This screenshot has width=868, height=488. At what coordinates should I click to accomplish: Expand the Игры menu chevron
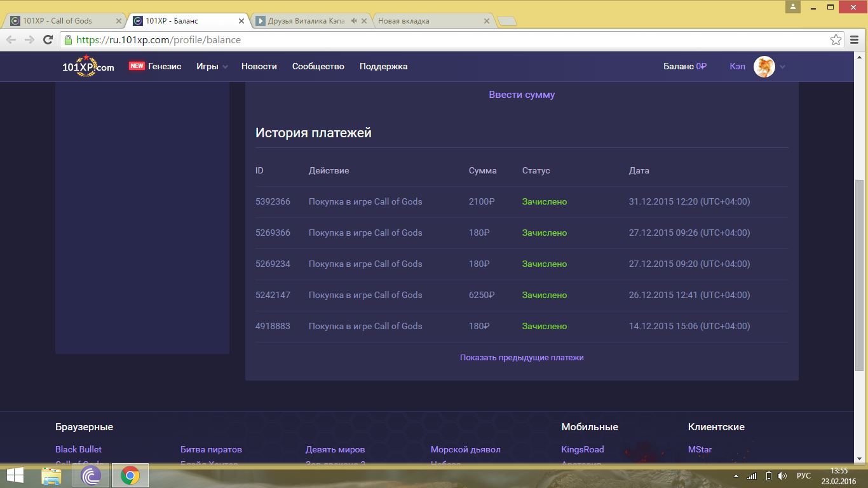[x=225, y=67]
